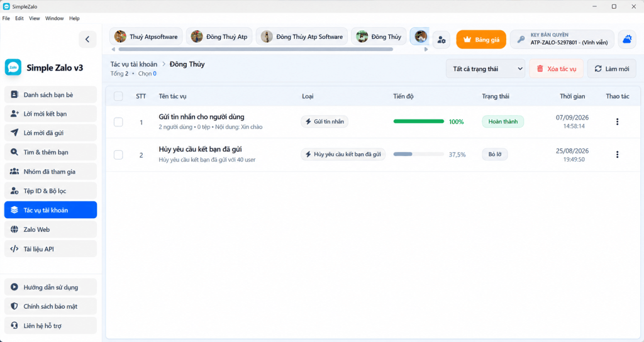Click the Trạng thái column header
The image size is (644, 342).
pyautogui.click(x=496, y=96)
